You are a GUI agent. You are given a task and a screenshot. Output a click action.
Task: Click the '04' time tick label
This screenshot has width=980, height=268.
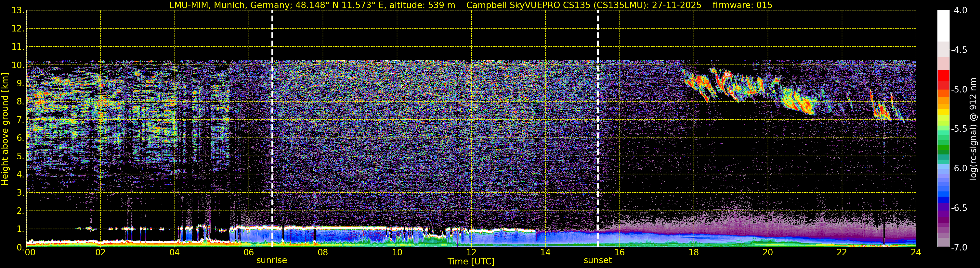[x=175, y=252]
